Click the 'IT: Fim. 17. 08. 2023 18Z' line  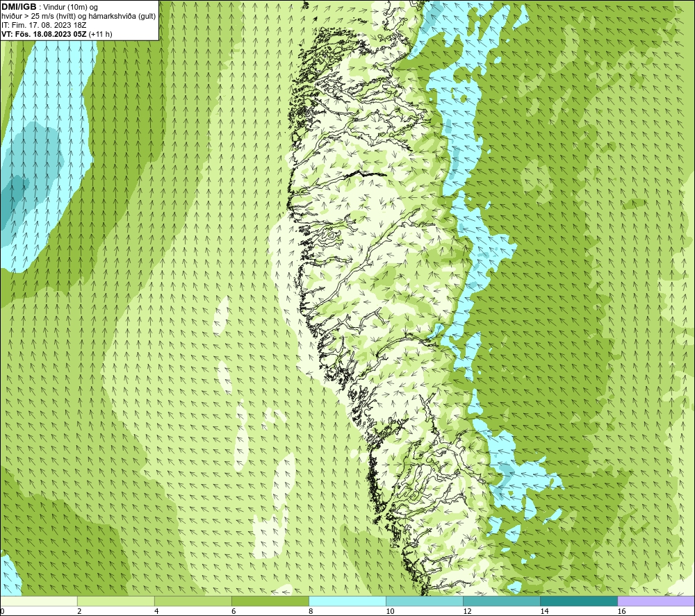[44, 25]
